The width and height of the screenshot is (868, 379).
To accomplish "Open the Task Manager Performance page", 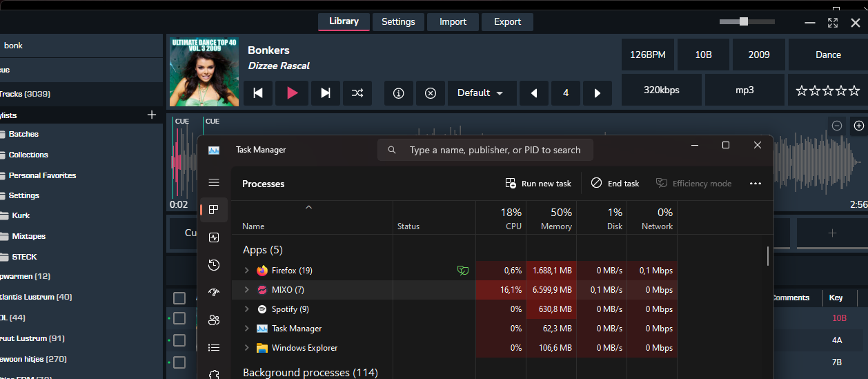I will pyautogui.click(x=214, y=237).
